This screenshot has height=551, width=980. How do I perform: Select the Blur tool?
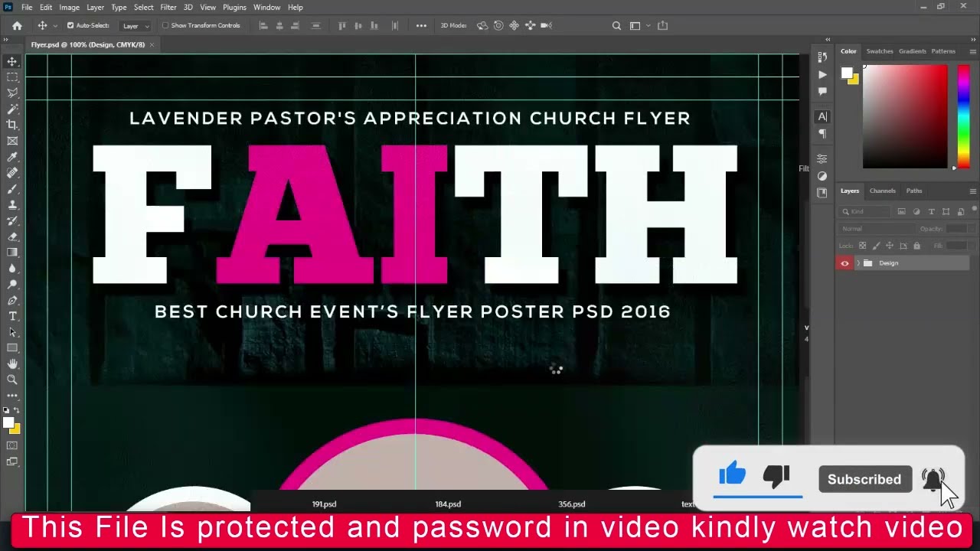click(12, 269)
